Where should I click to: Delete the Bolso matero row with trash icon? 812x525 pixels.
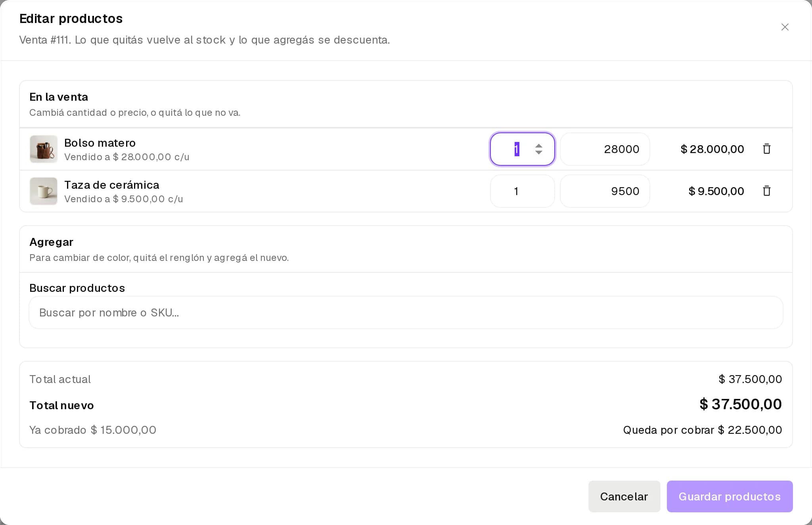tap(766, 149)
